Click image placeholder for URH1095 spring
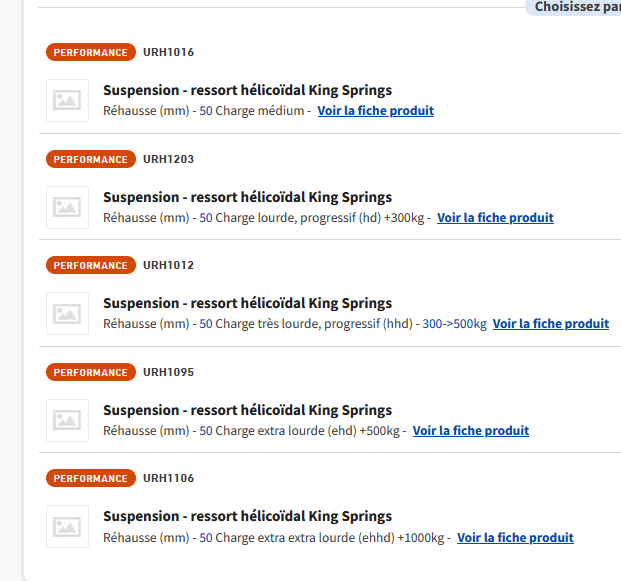Image resolution: width=621 pixels, height=581 pixels. pyautogui.click(x=67, y=420)
